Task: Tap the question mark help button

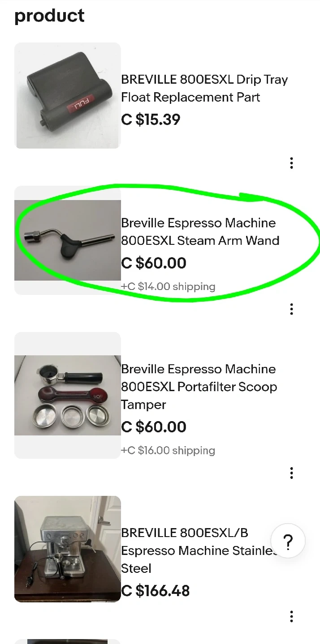Action: pyautogui.click(x=288, y=541)
